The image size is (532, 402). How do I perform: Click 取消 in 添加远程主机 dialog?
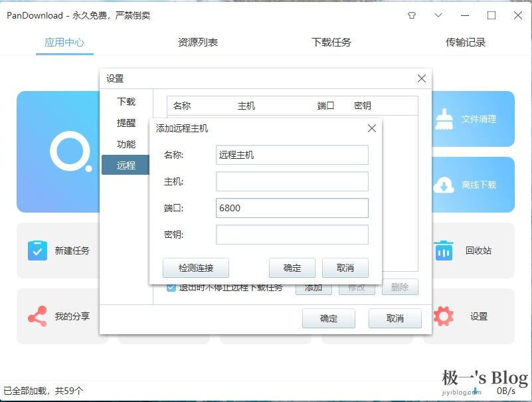click(345, 268)
